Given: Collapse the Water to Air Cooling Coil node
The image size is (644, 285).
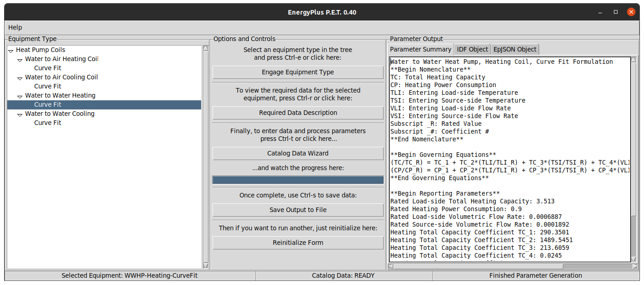Looking at the screenshot, I should [x=20, y=78].
